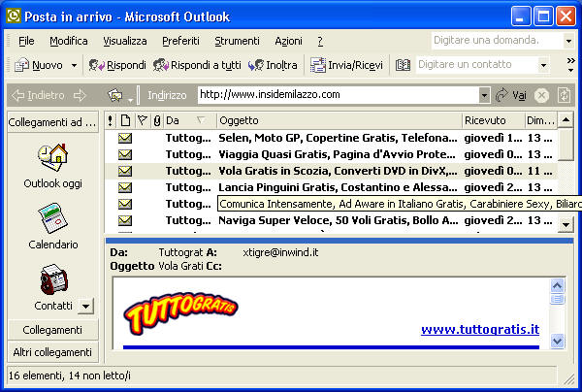Open dropdown next to folder navigation icon
Screen dimensions: 582x392
pos(130,100)
